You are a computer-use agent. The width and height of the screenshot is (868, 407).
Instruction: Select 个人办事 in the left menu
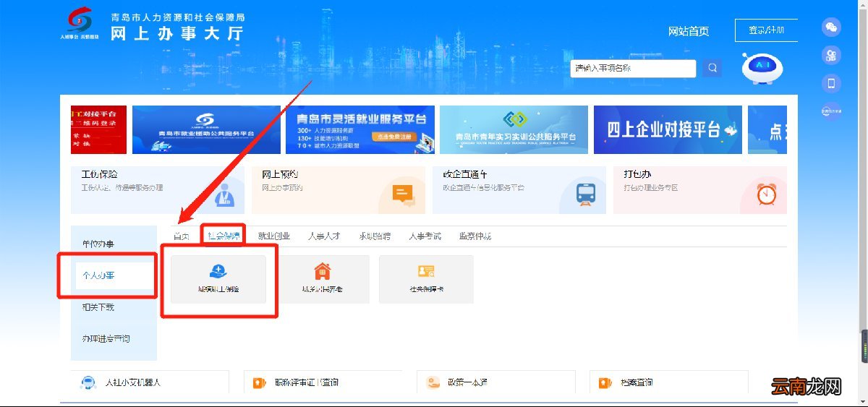[114, 275]
